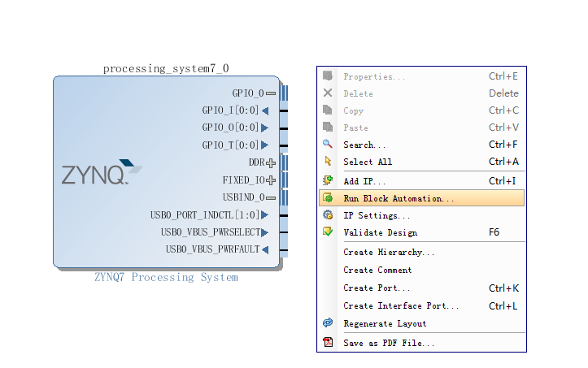The width and height of the screenshot is (588, 368).
Task: Click the Search magnifier icon
Action: (x=328, y=144)
